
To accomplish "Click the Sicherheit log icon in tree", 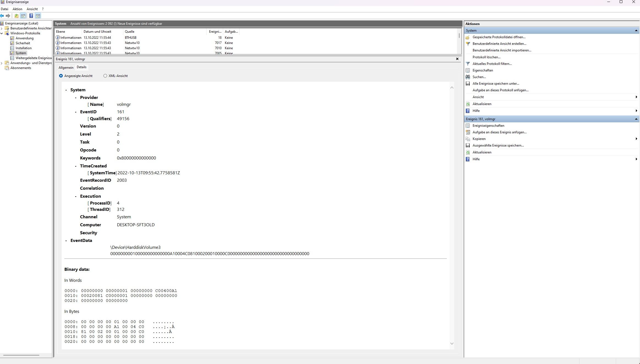I will (x=12, y=43).
